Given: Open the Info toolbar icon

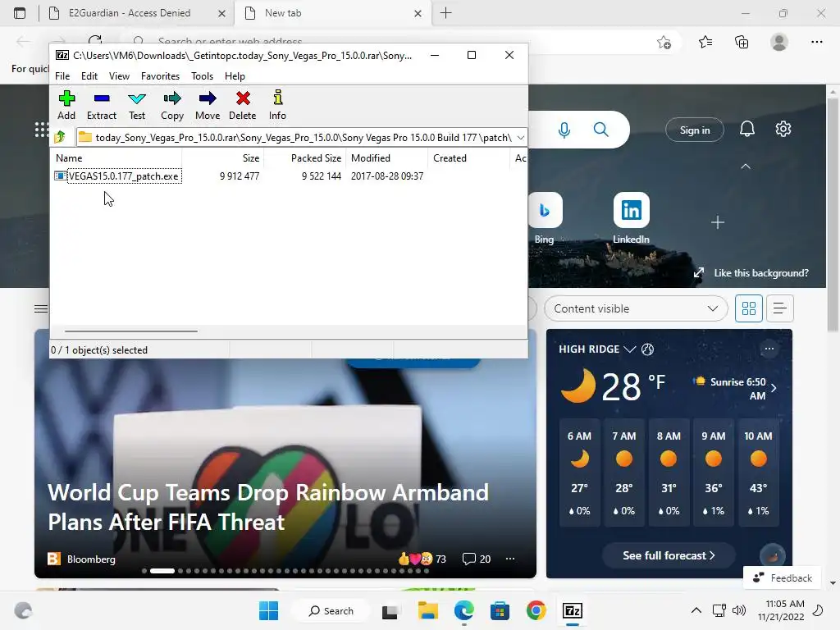Looking at the screenshot, I should [x=277, y=106].
